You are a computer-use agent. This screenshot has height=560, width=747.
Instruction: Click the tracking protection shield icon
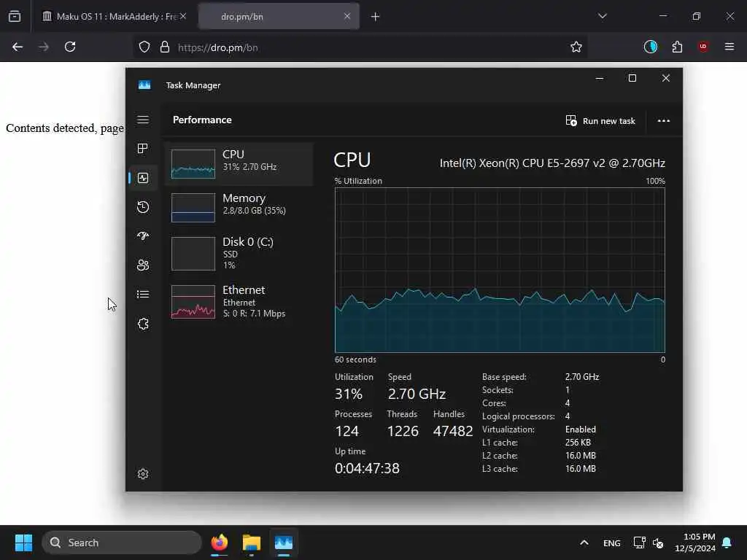tap(144, 47)
